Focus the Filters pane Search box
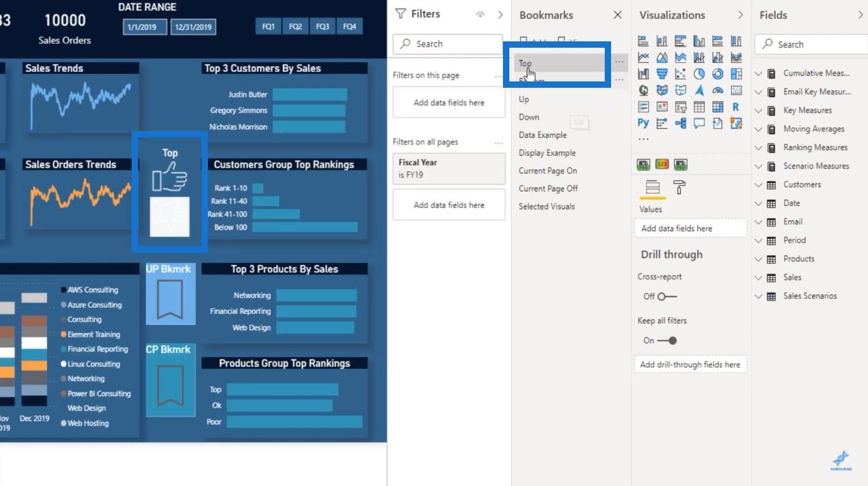This screenshot has height=486, width=868. (x=448, y=44)
